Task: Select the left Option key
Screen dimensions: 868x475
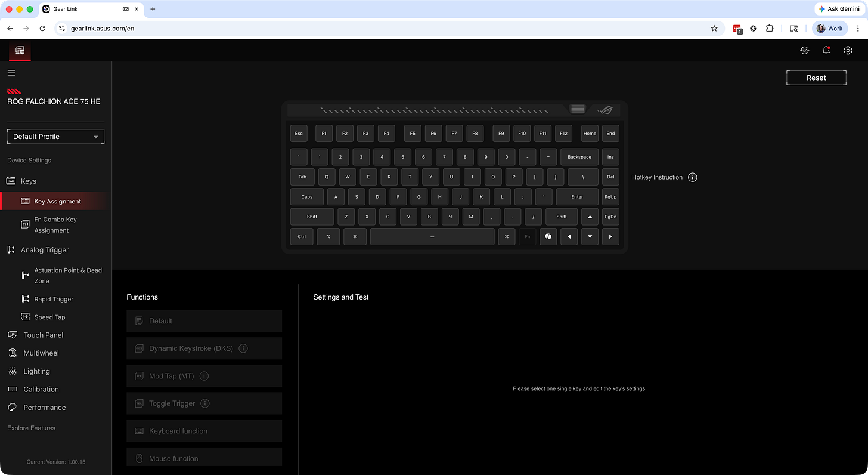Action: tap(328, 236)
